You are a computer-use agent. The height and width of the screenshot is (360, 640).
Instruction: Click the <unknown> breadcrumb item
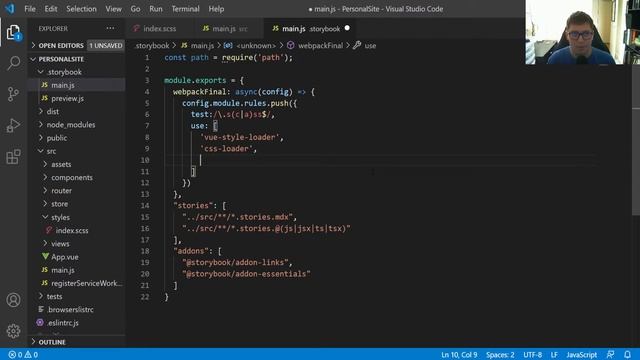pos(256,46)
